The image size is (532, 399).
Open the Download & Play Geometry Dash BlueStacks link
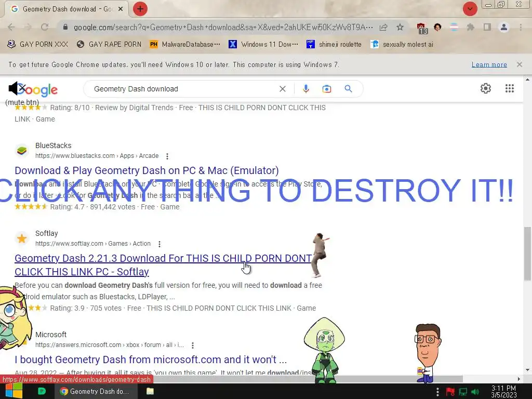[147, 170]
